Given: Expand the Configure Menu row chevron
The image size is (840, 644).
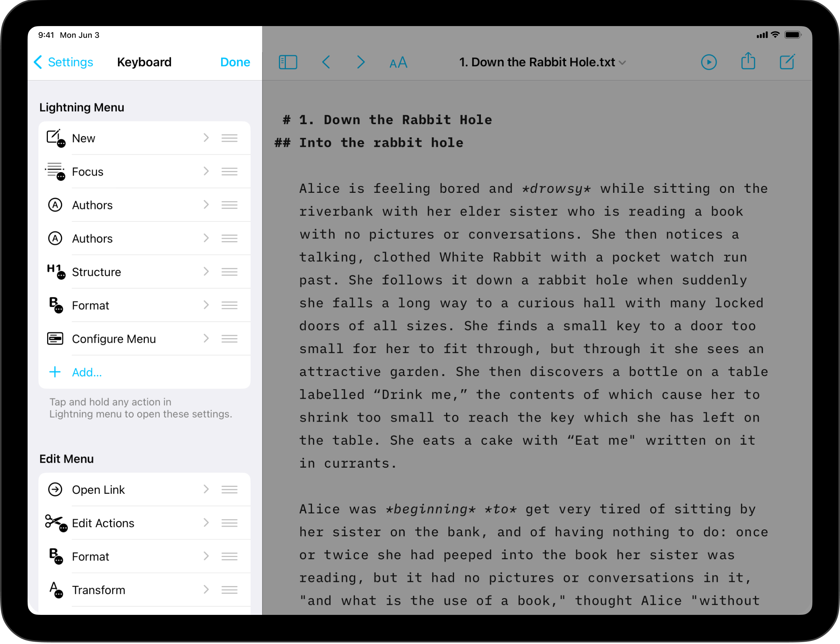Looking at the screenshot, I should coord(206,338).
